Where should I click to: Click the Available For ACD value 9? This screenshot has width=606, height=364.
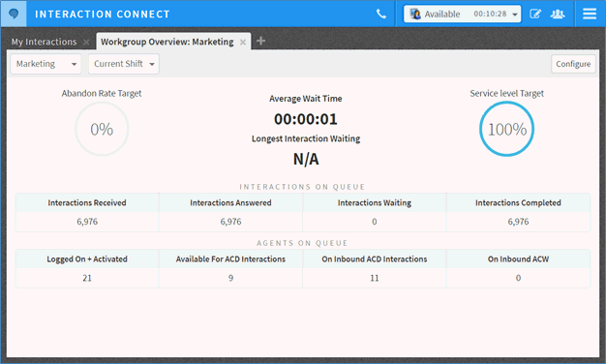[230, 278]
